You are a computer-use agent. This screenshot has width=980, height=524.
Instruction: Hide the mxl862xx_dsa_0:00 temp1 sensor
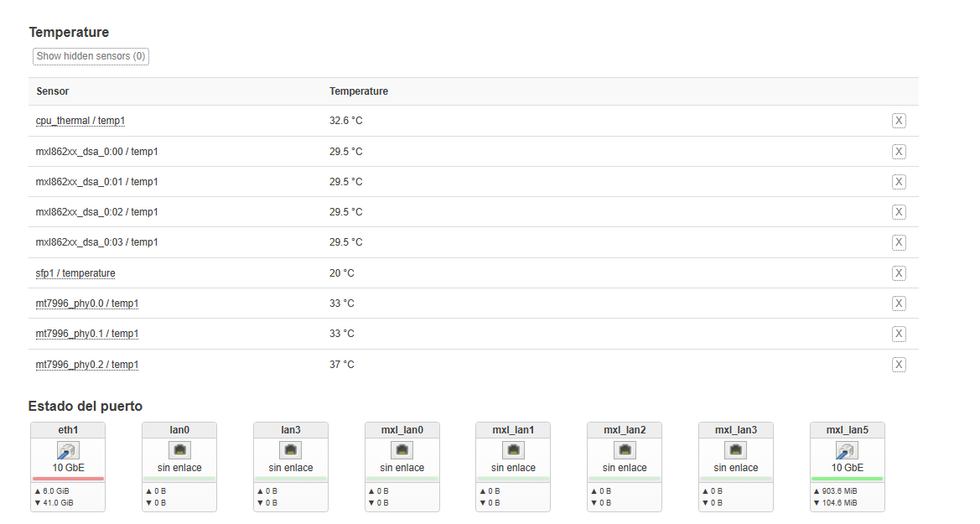tap(899, 152)
